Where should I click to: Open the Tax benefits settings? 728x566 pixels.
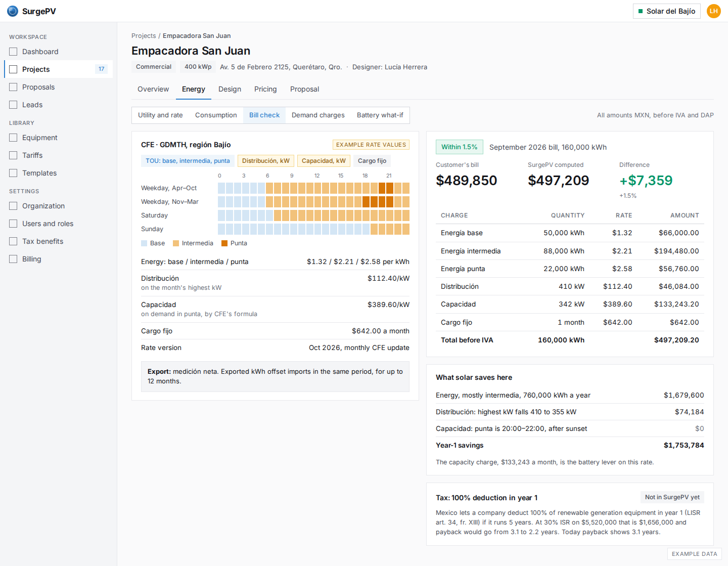coord(58,241)
